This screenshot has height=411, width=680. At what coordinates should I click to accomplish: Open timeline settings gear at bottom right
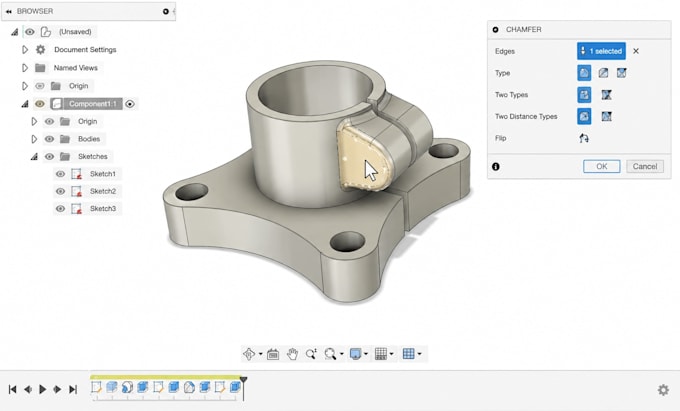[663, 390]
